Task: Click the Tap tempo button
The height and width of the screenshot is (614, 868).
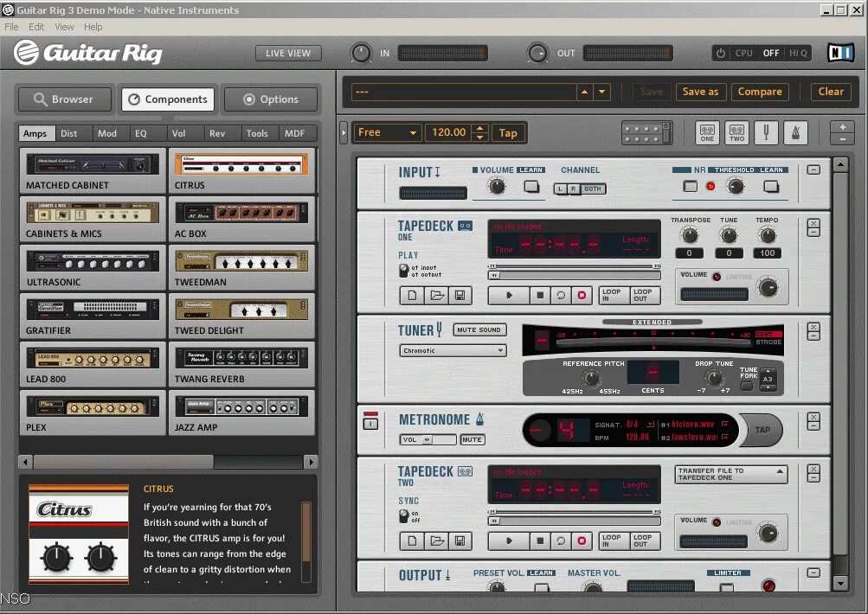Action: coord(508,133)
